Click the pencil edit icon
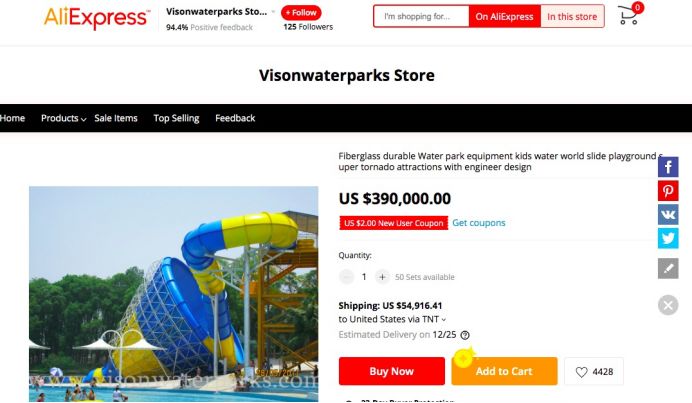 pos(668,268)
